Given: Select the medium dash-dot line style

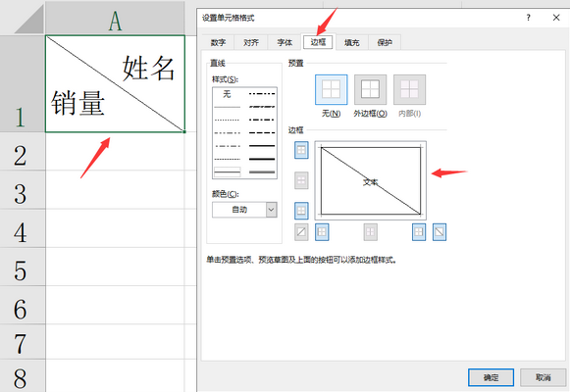Looking at the screenshot, I should click(262, 120).
